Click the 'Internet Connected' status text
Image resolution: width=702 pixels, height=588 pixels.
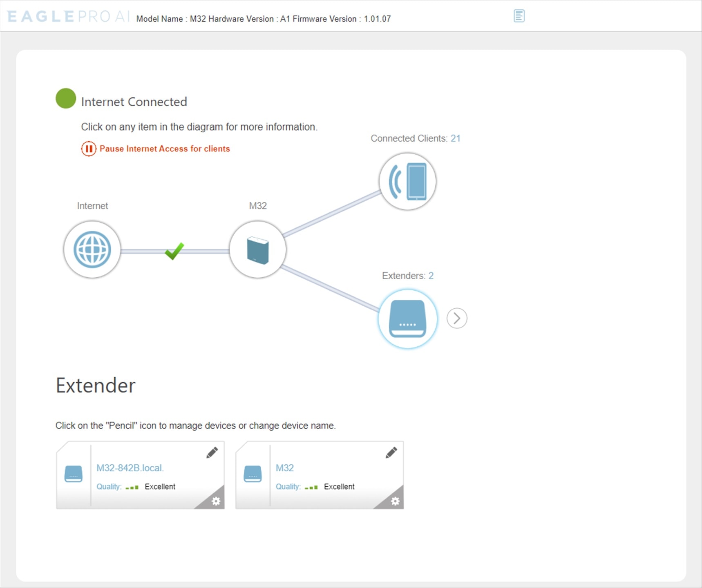coord(134,102)
